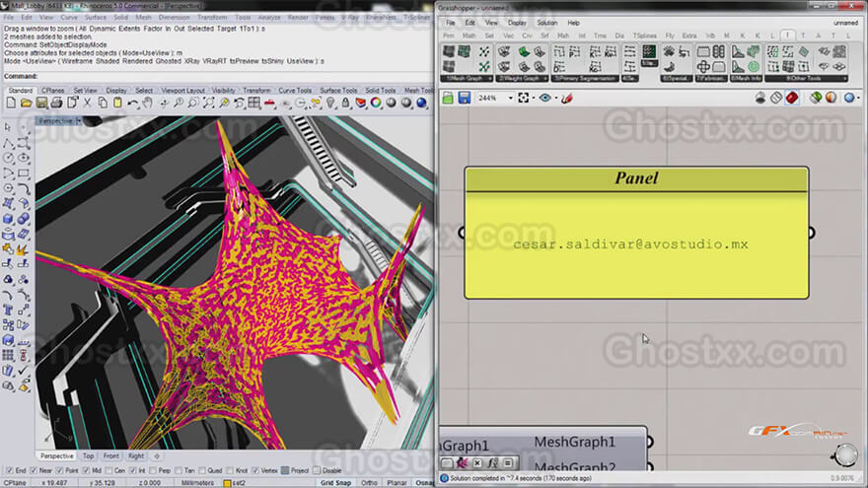Click the Zoom Extents icon
868x488 pixels.
[x=209, y=103]
